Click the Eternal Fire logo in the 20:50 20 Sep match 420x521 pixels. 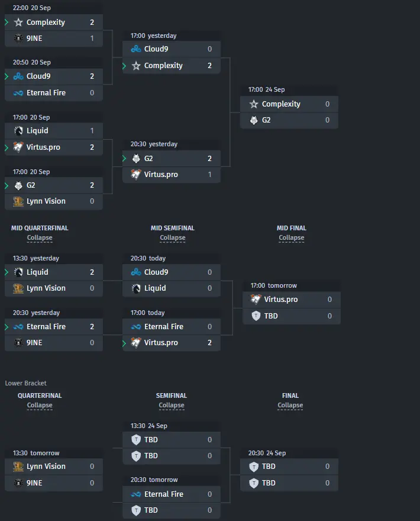click(x=18, y=93)
